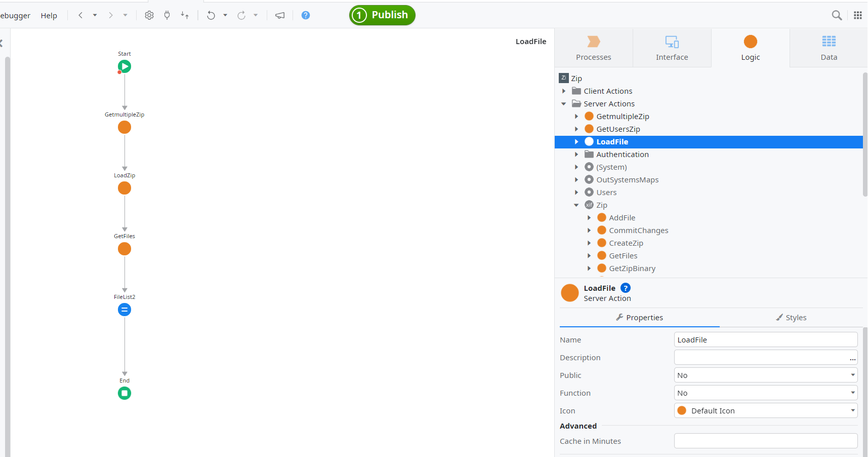Select the GetFiles node in the flow
The image size is (868, 457).
coord(125,249)
